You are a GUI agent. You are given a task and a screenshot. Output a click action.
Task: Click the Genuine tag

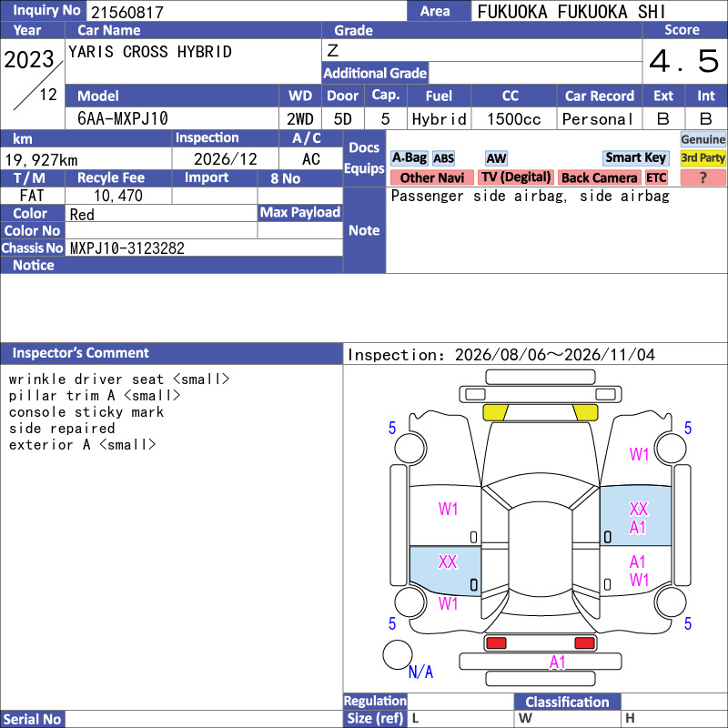coord(703,139)
